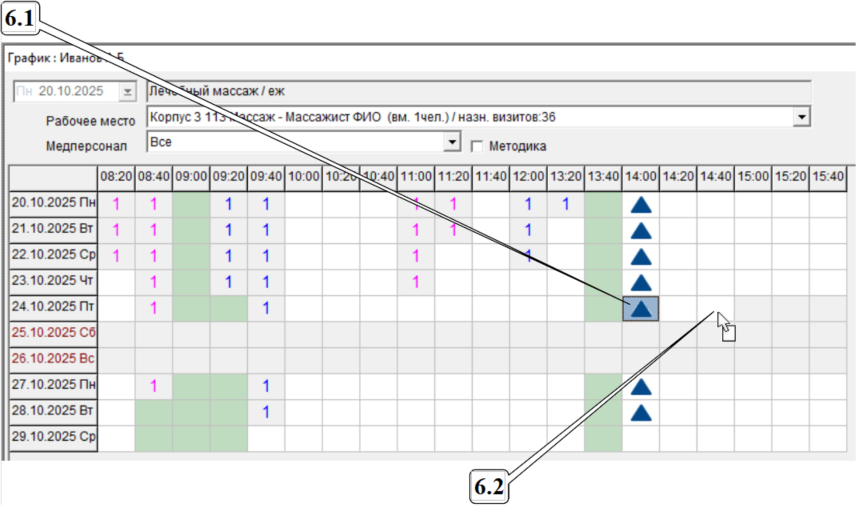The height and width of the screenshot is (506, 858).
Task: Click the 08:20 column header
Action: 116,176
